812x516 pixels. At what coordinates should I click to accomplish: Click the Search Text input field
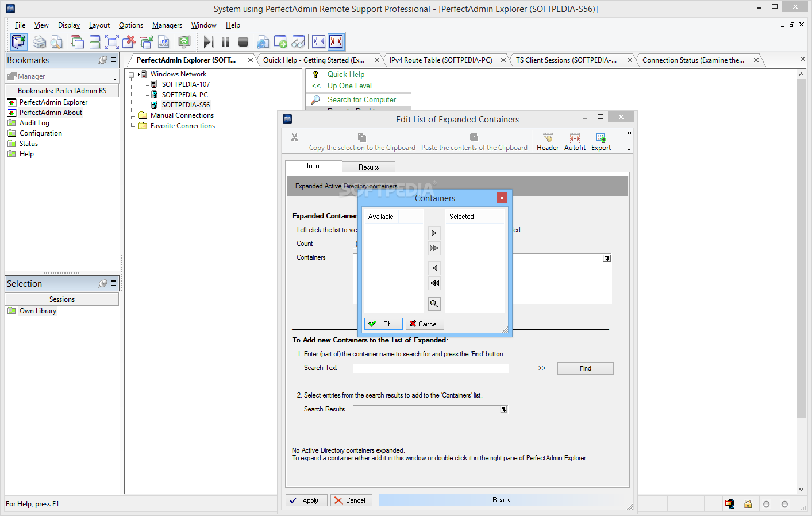click(430, 368)
